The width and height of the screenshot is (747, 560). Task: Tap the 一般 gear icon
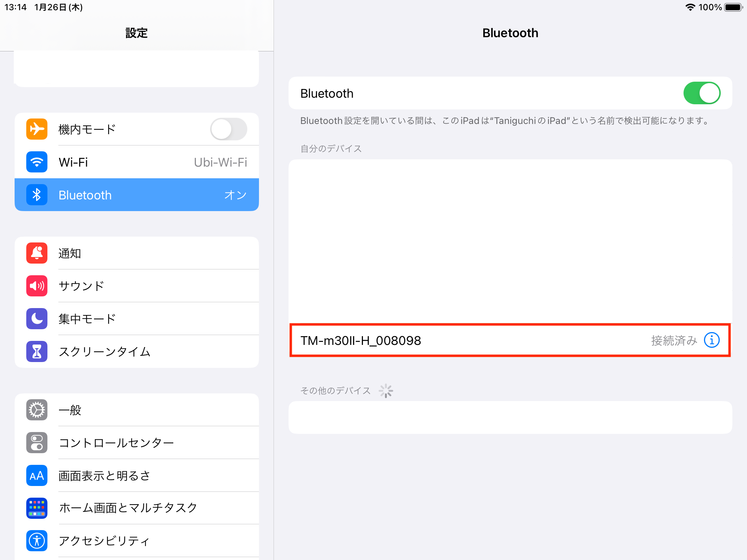[x=37, y=410]
